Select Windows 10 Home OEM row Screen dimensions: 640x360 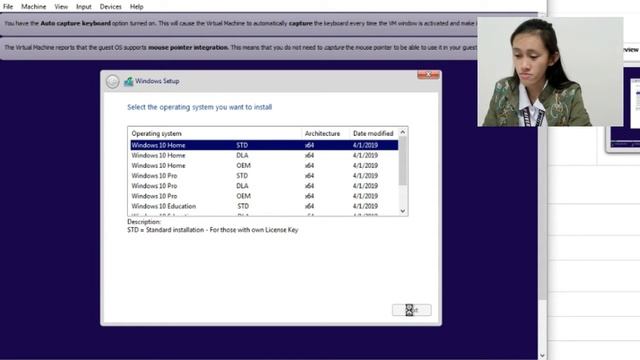[x=264, y=166]
